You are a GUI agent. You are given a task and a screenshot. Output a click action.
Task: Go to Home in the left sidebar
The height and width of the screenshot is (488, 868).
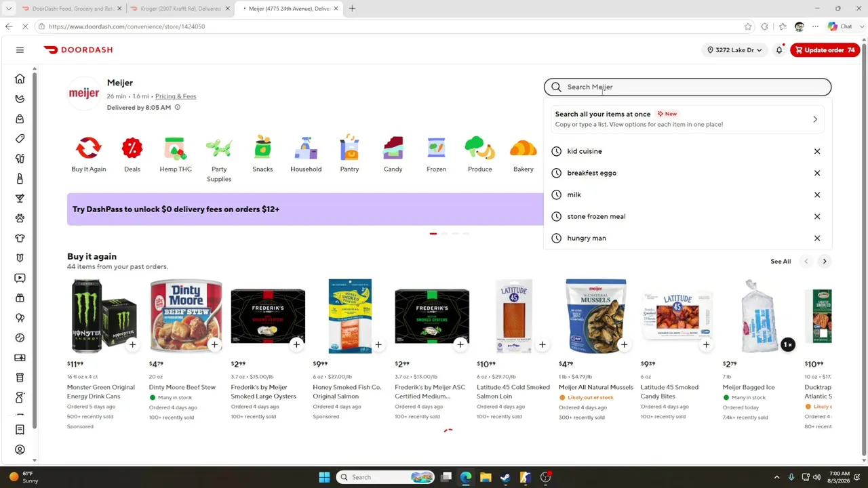point(20,79)
